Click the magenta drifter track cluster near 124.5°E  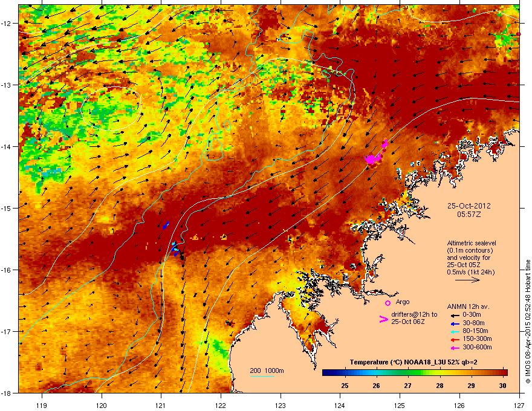pyautogui.click(x=372, y=159)
